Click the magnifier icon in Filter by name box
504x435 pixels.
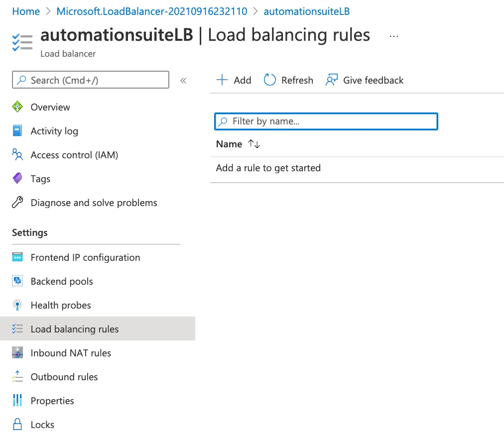(223, 121)
